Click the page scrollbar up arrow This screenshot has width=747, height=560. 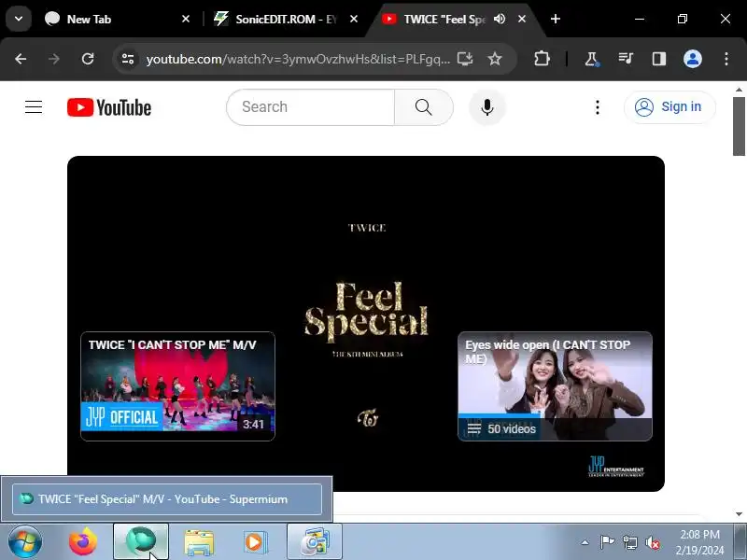coord(739,89)
